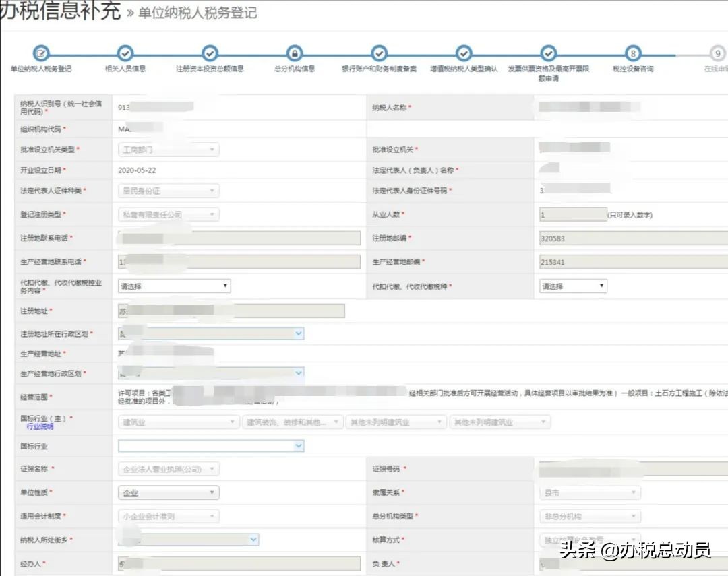The height and width of the screenshot is (576, 728).
Task: Click the number 9 step circle at far right
Action: tap(717, 54)
